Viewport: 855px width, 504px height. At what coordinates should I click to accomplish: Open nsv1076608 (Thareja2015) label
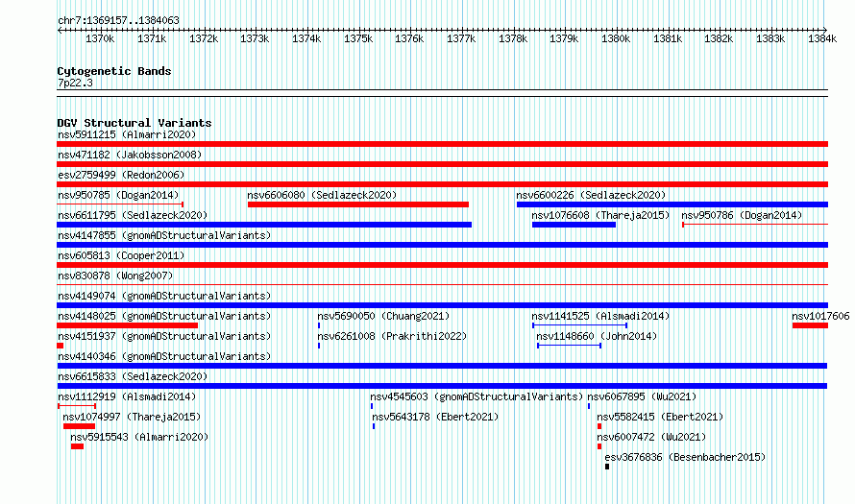600,215
